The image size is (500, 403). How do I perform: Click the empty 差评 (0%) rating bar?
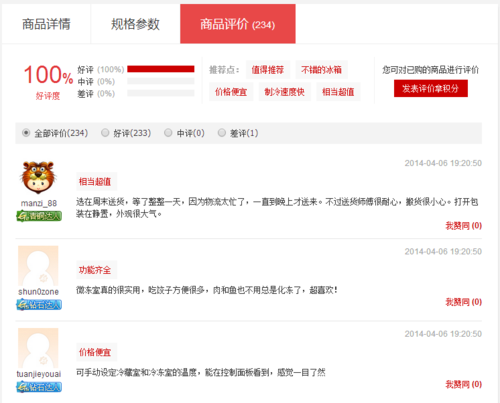click(161, 93)
